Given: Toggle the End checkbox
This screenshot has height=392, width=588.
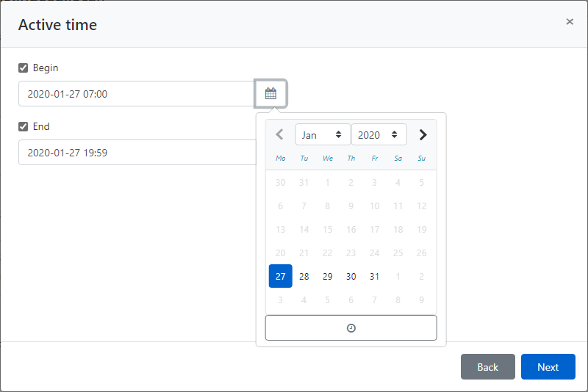Looking at the screenshot, I should coord(24,127).
